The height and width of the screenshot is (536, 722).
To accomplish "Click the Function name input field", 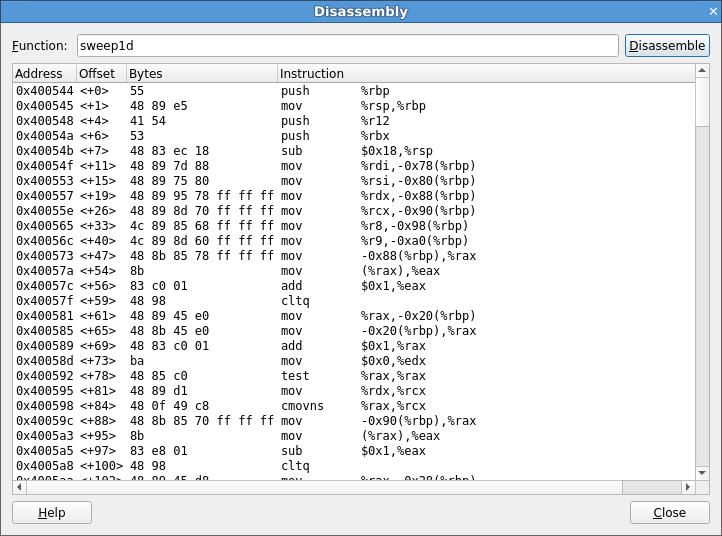I will (347, 46).
